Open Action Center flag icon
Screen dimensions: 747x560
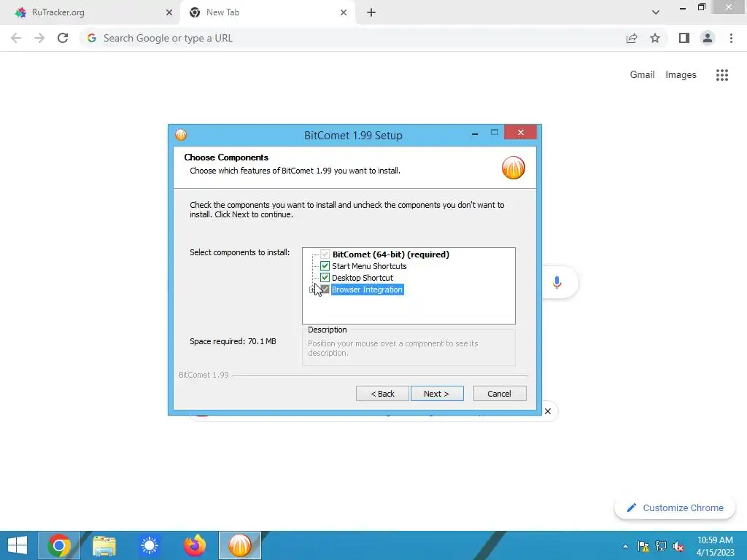(x=643, y=546)
